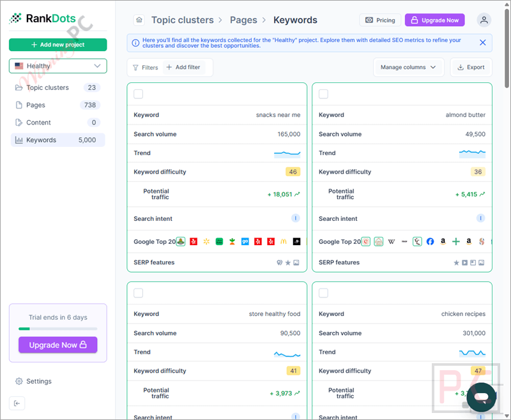Image resolution: width=511 pixels, height=420 pixels.
Task: Go to Pages breadcrumb
Action: [x=243, y=20]
